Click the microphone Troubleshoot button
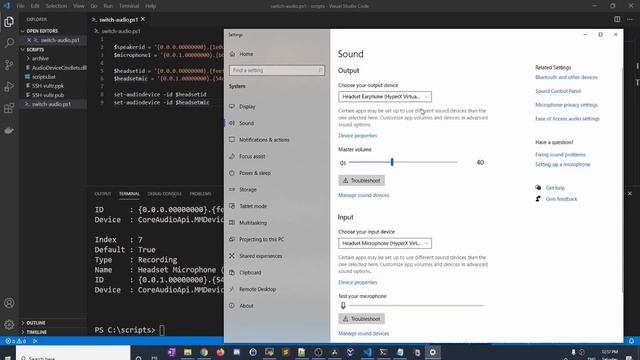 tap(361, 319)
